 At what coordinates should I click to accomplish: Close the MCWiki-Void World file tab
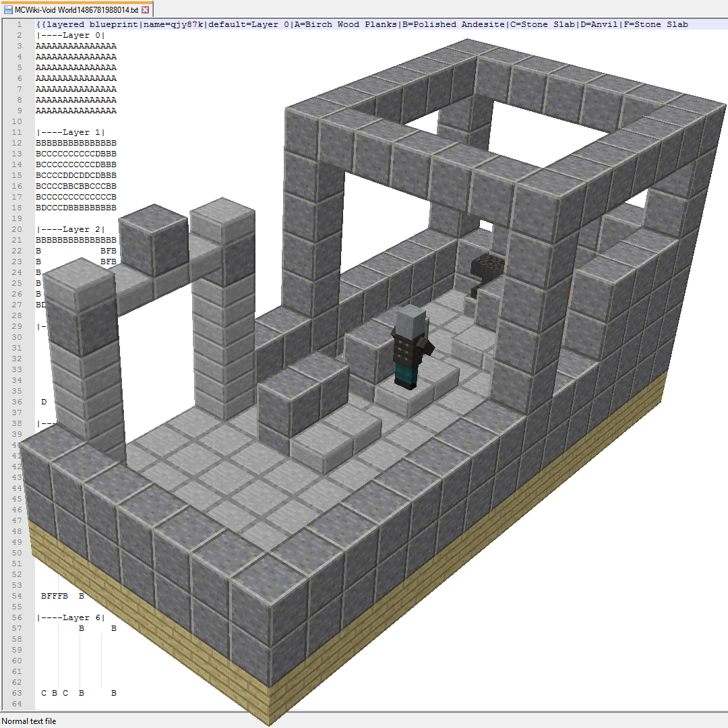click(x=145, y=10)
